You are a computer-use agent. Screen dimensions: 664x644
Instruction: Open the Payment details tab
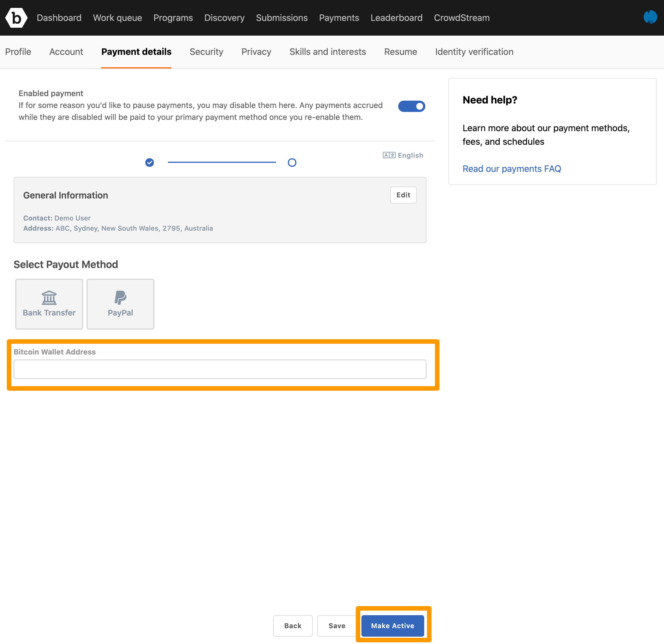pos(136,52)
